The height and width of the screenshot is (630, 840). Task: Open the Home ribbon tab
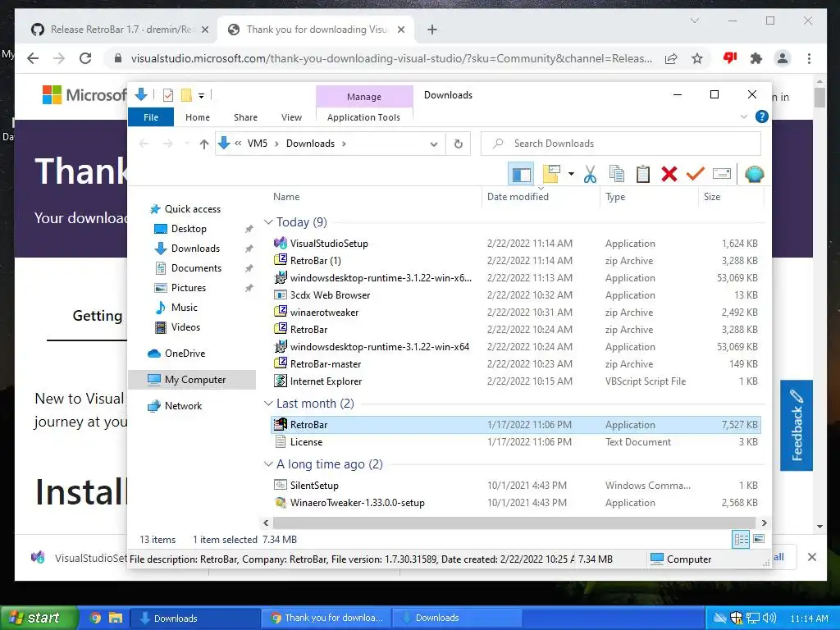[198, 117]
